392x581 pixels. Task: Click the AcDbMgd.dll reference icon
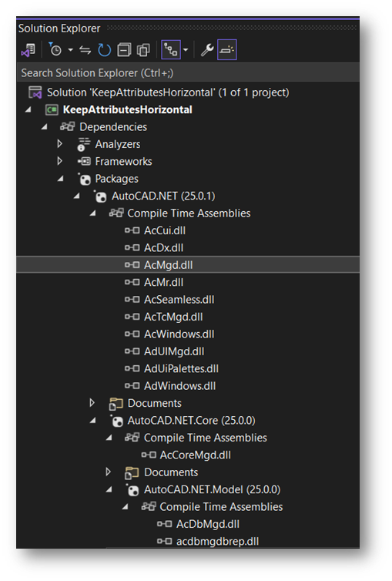pyautogui.click(x=164, y=524)
